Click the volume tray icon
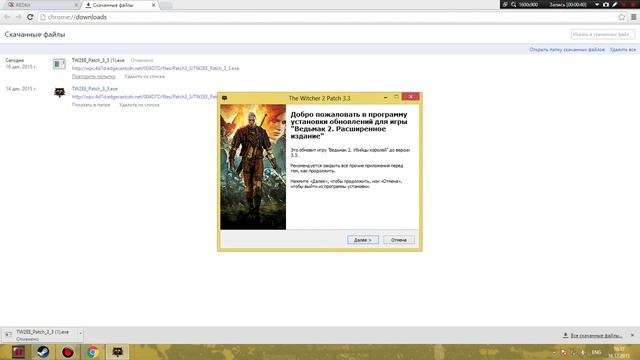This screenshot has height=360, width=640. [x=583, y=352]
